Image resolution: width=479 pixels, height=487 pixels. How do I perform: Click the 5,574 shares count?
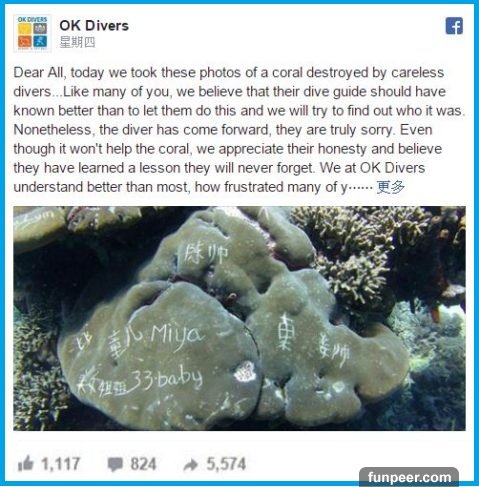coord(226,464)
